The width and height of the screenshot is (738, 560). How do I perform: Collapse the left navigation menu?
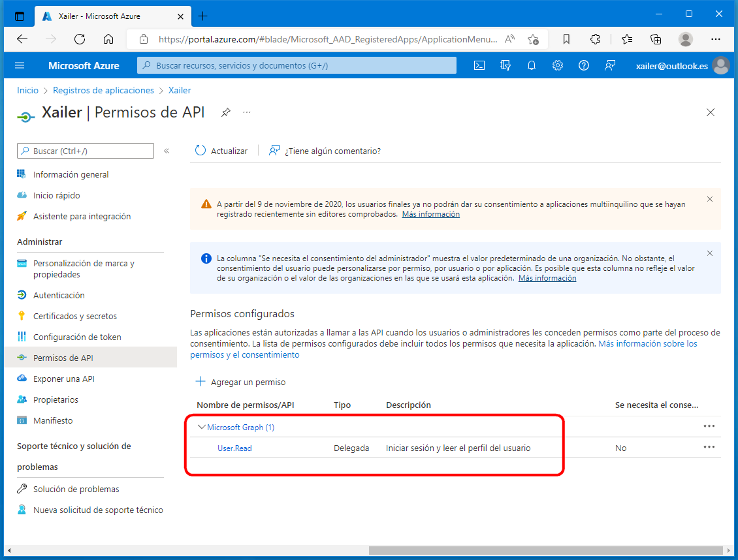point(166,151)
